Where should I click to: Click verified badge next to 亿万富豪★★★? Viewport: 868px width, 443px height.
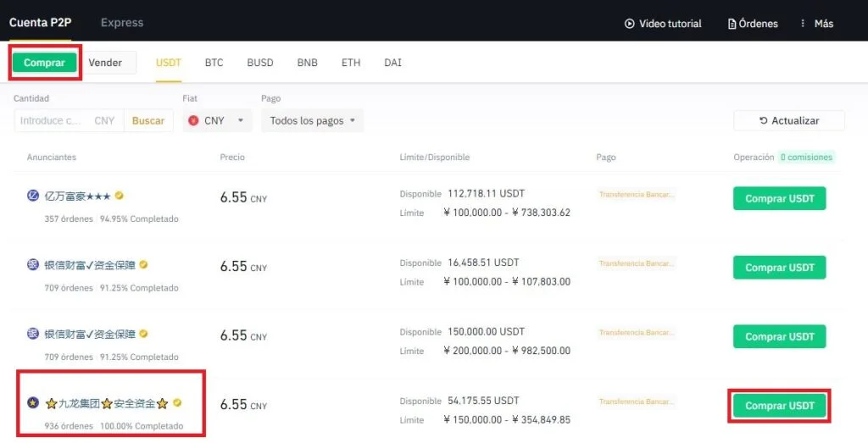click(119, 195)
